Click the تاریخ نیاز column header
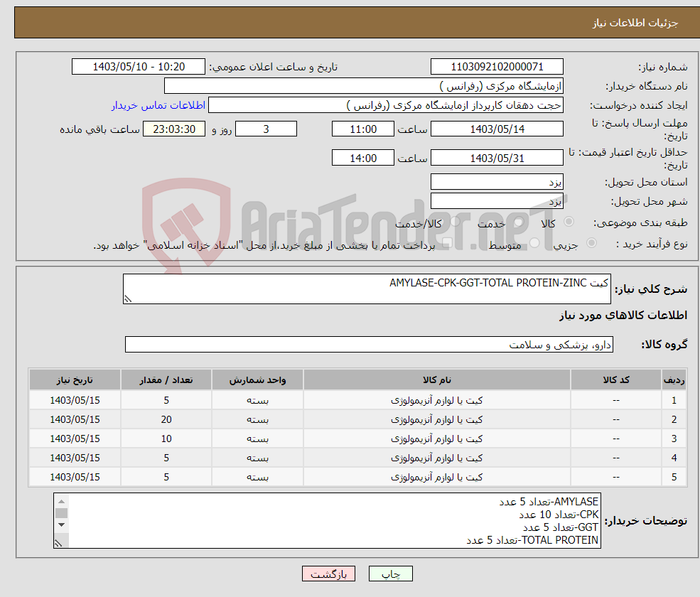 pyautogui.click(x=75, y=380)
